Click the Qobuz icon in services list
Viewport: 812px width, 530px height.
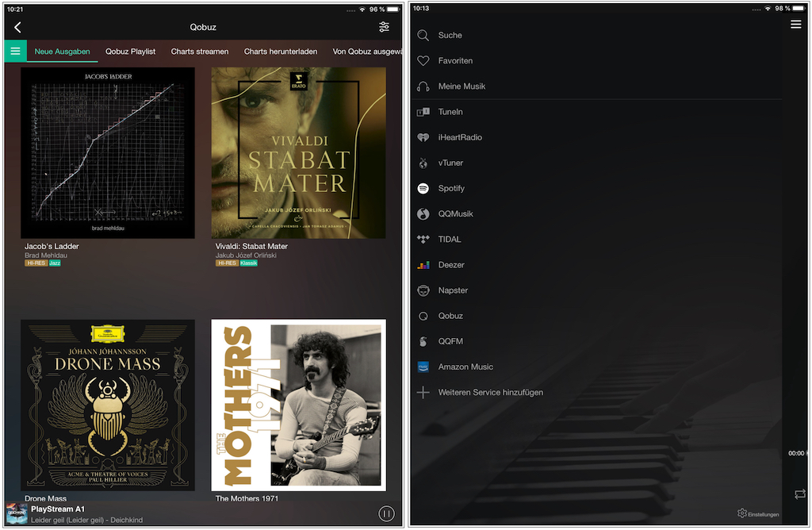point(423,316)
